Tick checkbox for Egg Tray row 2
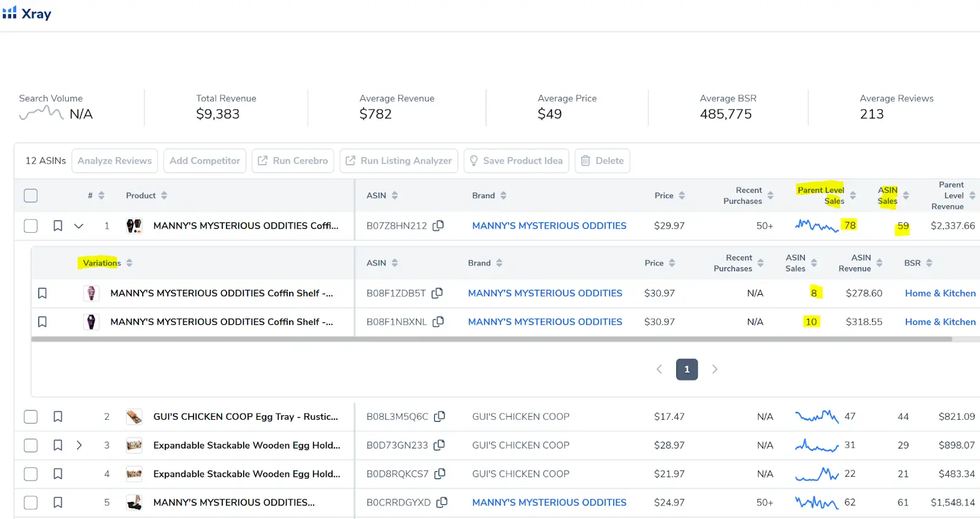This screenshot has width=980, height=519. tap(31, 417)
